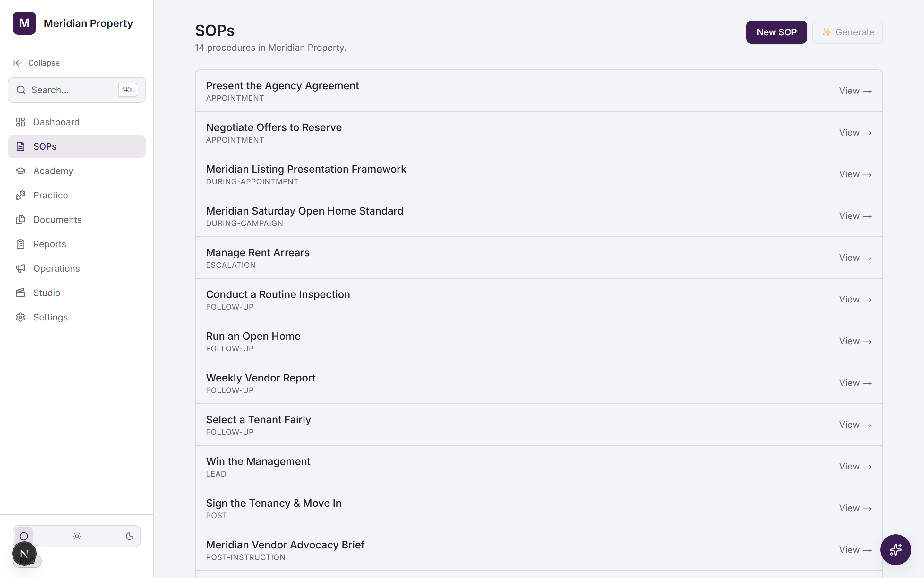Select the system theme circle option
Screen dimensions: 924x578
click(x=24, y=536)
